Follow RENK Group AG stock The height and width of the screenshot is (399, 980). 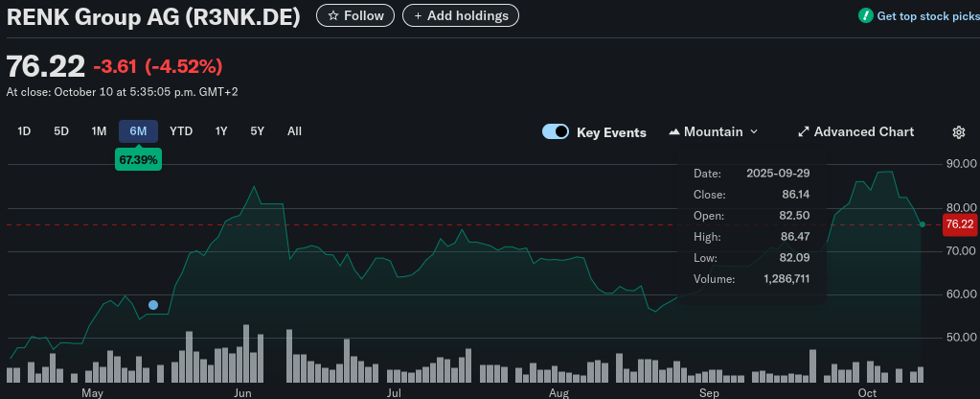pyautogui.click(x=355, y=15)
